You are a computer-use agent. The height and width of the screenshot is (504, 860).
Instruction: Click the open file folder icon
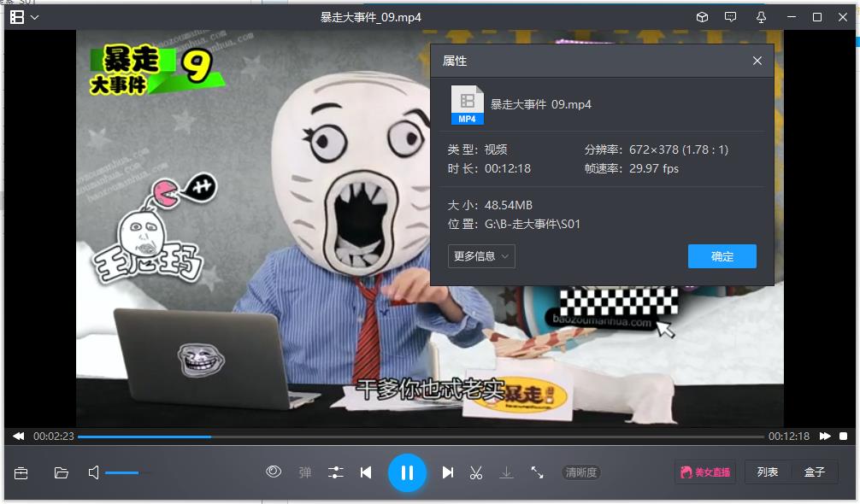click(62, 472)
